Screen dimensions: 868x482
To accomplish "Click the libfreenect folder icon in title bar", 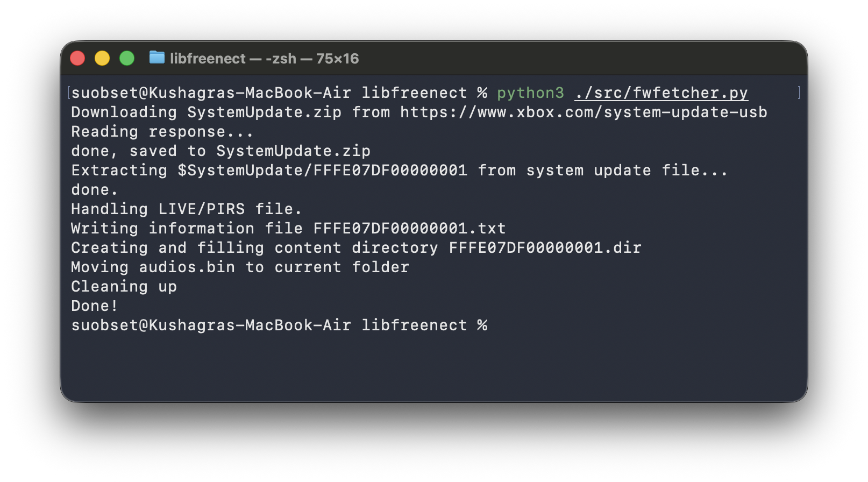I will pos(156,58).
